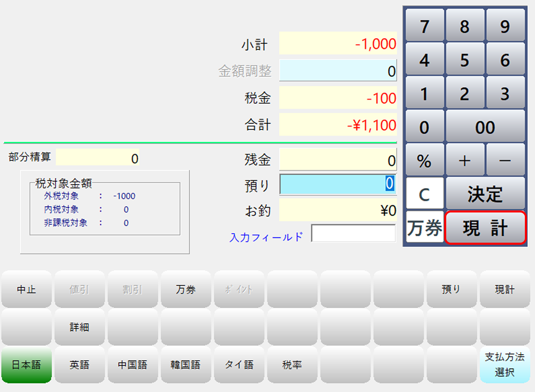Click the 金額調整 adjustment field
This screenshot has height=392, width=535.
coord(338,71)
